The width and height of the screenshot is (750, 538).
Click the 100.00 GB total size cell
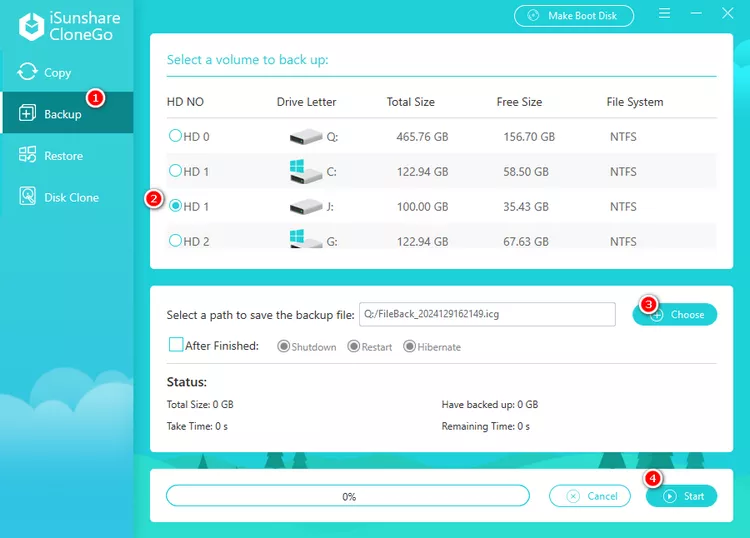coord(422,207)
